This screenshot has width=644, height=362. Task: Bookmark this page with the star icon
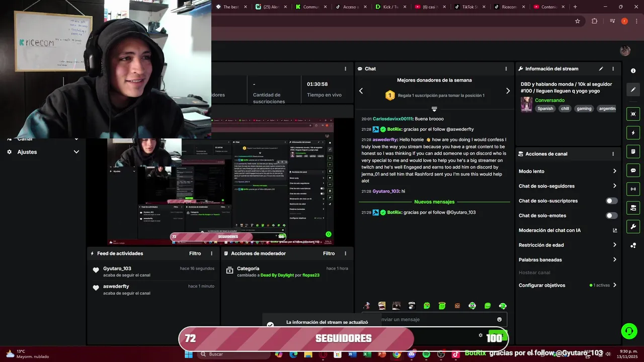(x=578, y=21)
